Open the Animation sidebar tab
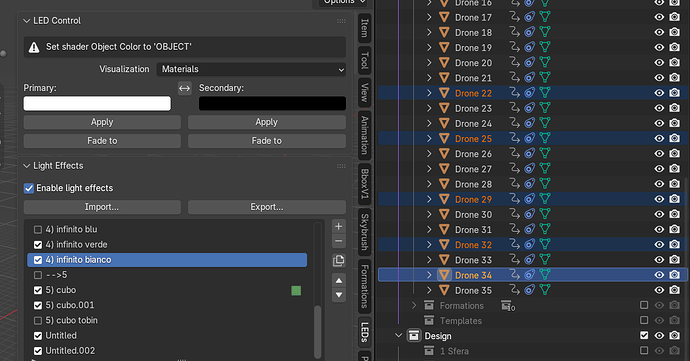 [x=364, y=135]
